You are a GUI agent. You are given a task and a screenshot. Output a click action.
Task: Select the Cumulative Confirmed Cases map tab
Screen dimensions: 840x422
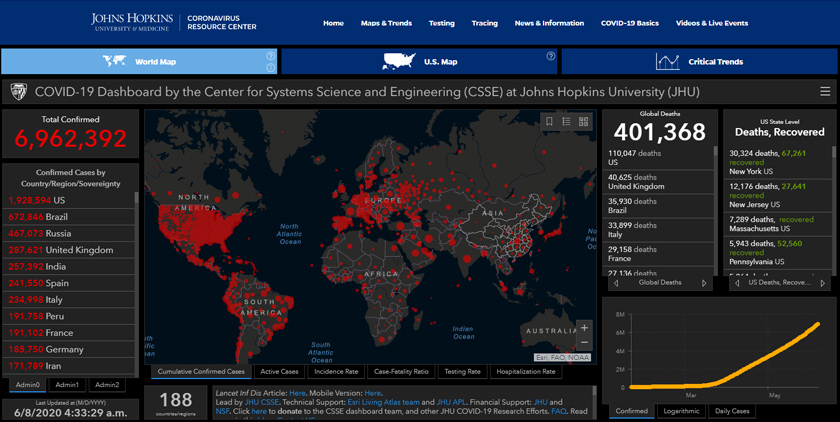[201, 371]
